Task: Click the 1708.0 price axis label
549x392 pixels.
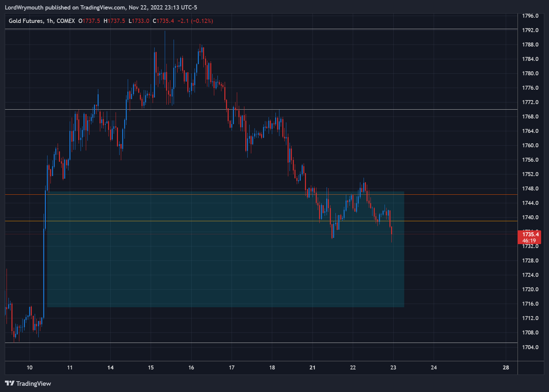Action: click(530, 332)
